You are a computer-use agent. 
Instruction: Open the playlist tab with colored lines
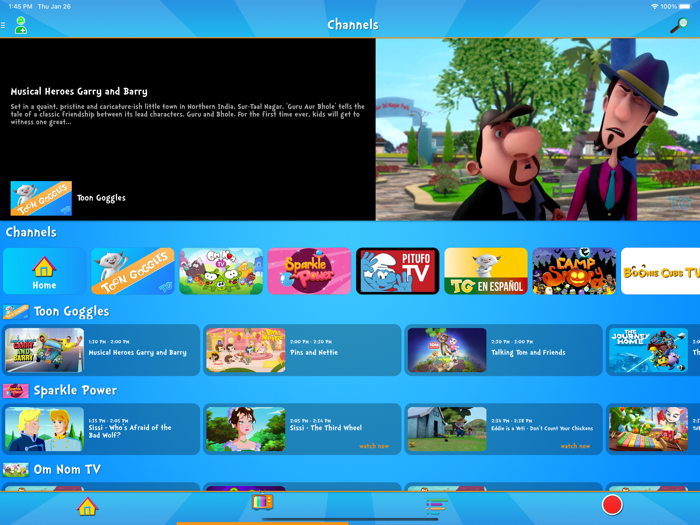click(x=436, y=505)
